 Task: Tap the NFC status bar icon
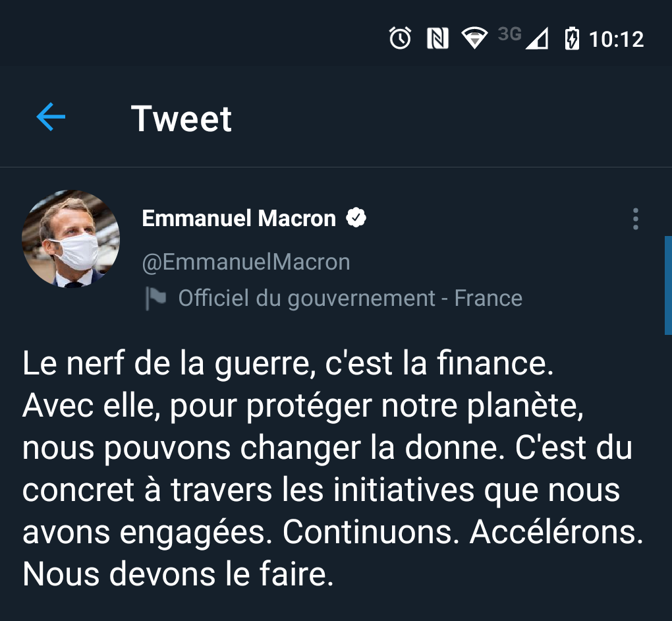point(437,39)
